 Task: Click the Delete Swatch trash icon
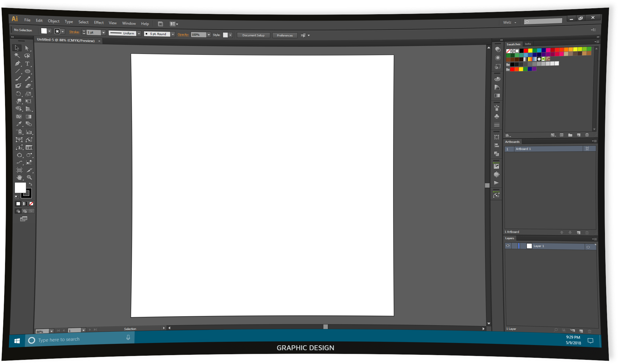[587, 135]
